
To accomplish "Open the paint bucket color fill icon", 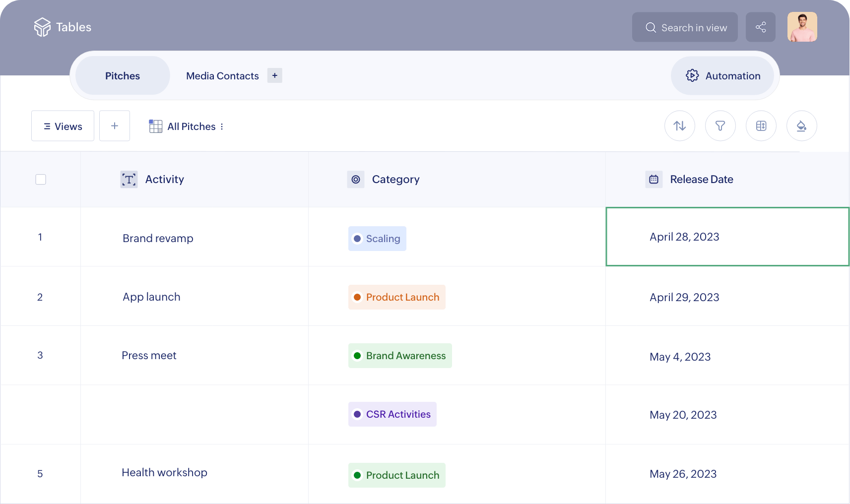I will pyautogui.click(x=801, y=126).
